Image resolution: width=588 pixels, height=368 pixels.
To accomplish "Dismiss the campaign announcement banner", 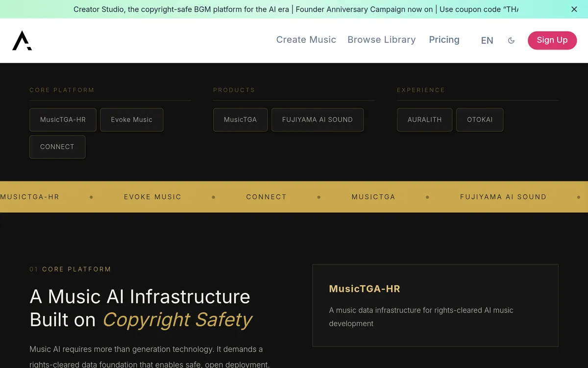I will pyautogui.click(x=574, y=9).
